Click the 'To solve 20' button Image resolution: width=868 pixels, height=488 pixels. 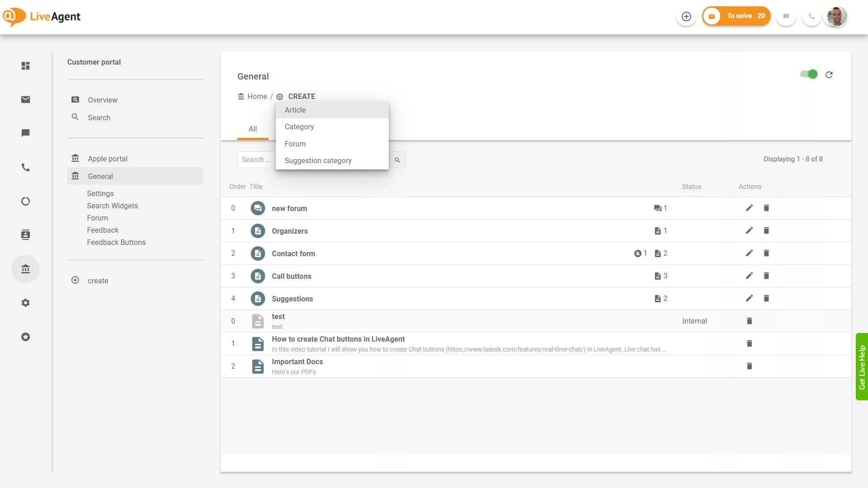pos(736,15)
